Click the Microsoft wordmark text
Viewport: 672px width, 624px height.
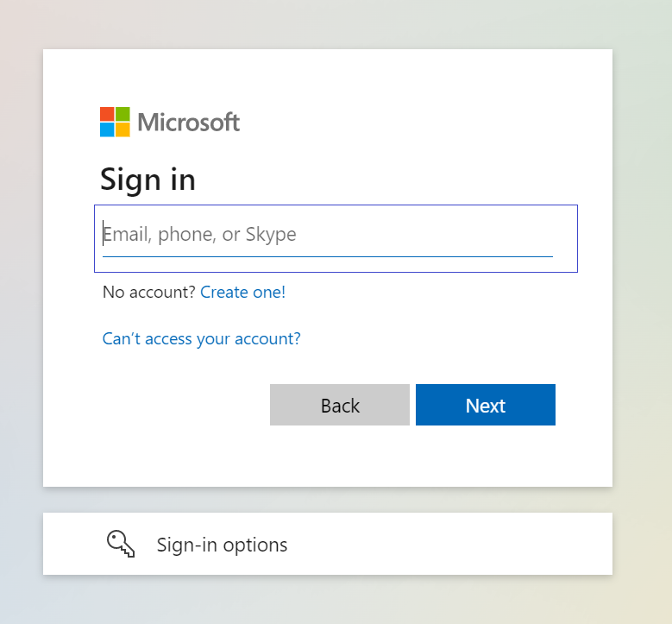[189, 123]
